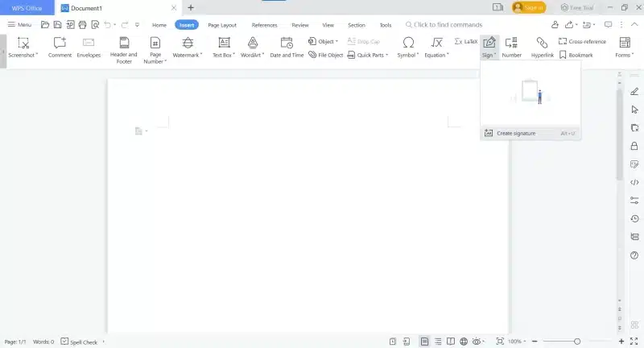Switch to the WPS Office home tab
The height and width of the screenshot is (348, 644).
(x=27, y=8)
